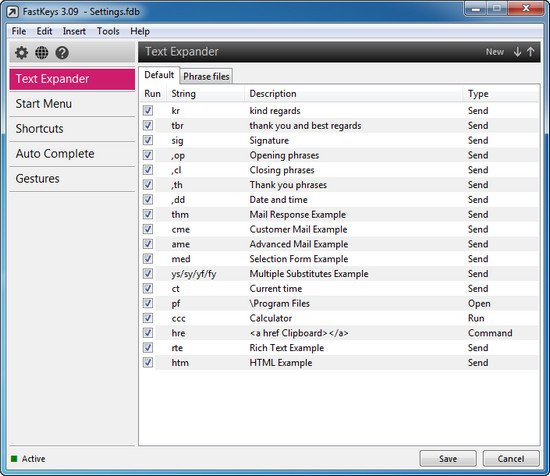
Task: Open the Auto Complete section
Action: pos(72,154)
